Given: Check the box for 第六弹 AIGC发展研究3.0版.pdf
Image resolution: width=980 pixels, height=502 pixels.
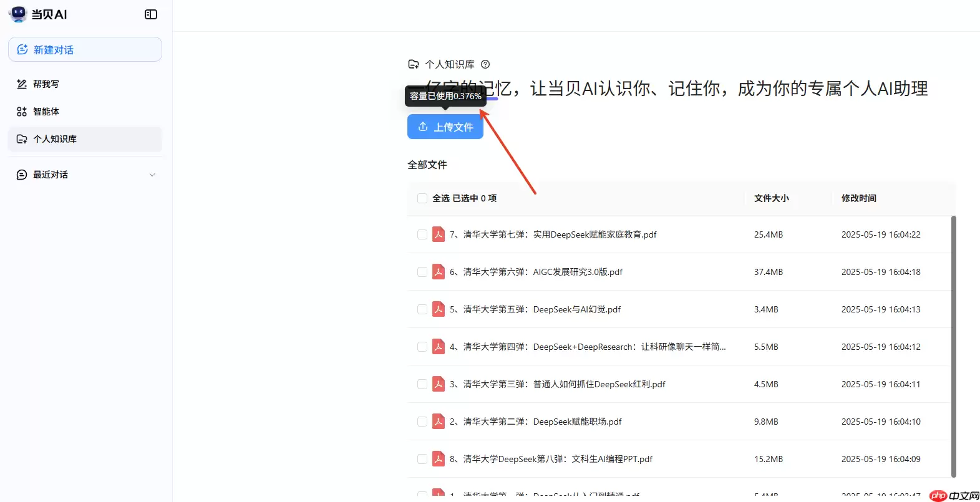Looking at the screenshot, I should point(422,272).
